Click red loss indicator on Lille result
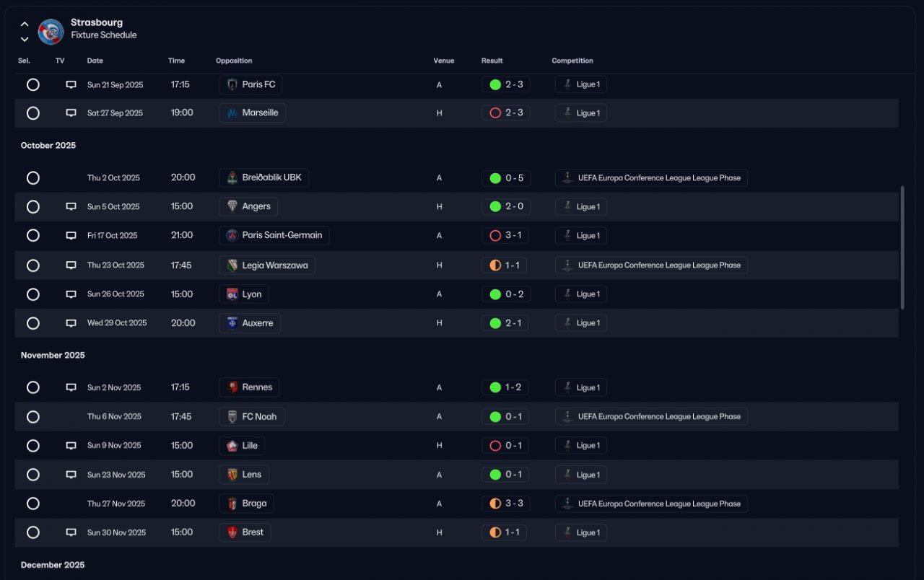This screenshot has width=924, height=580. (495, 446)
